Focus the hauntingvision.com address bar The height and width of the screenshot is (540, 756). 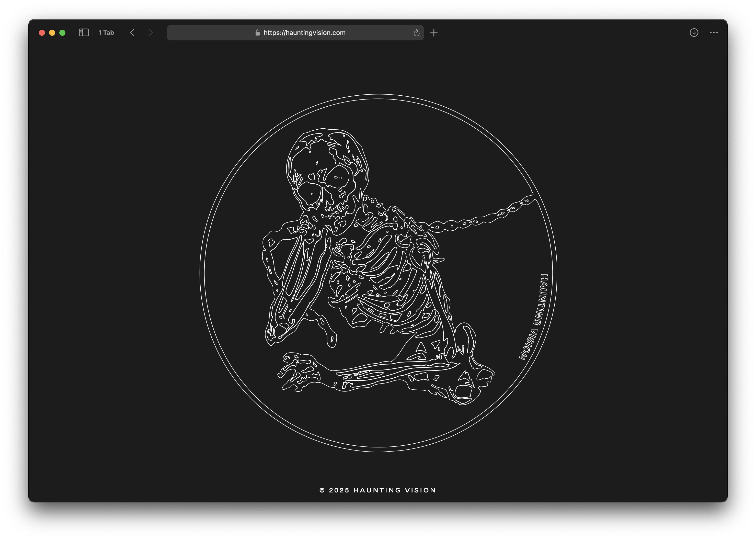click(x=295, y=32)
